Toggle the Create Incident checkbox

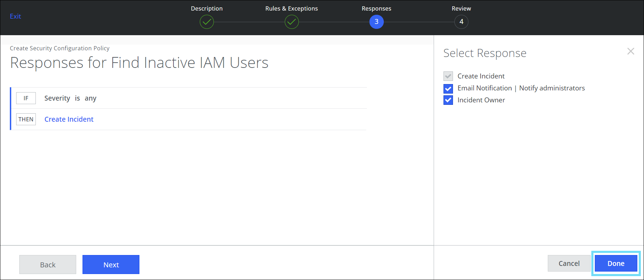point(448,76)
